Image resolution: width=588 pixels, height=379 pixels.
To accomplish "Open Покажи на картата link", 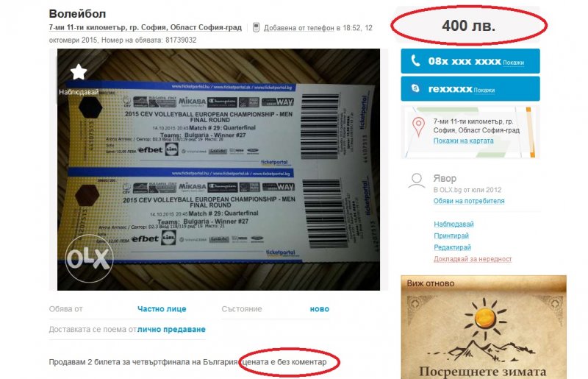I will pos(463,141).
